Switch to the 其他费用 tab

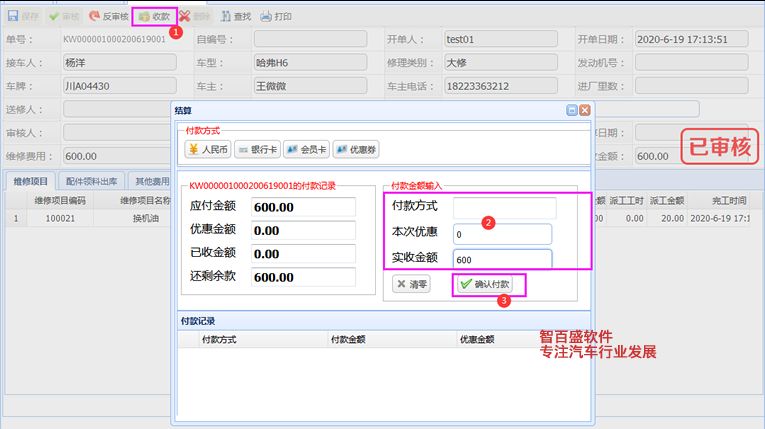[x=152, y=182]
